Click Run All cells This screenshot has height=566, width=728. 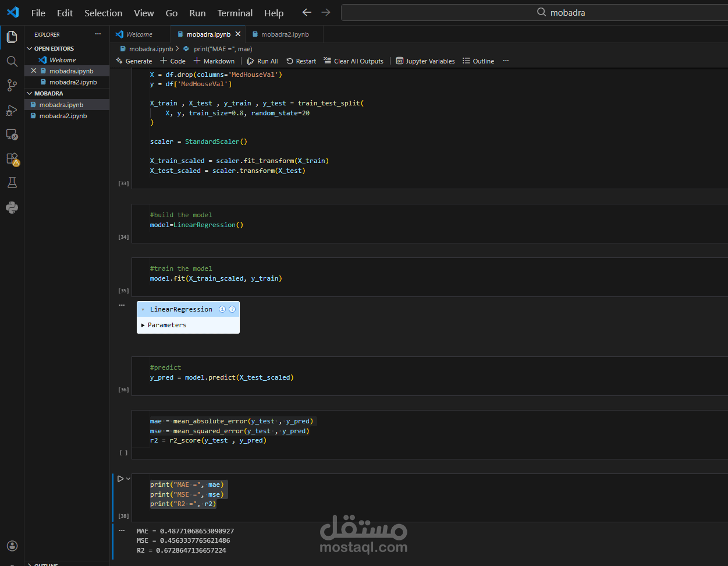click(x=262, y=61)
